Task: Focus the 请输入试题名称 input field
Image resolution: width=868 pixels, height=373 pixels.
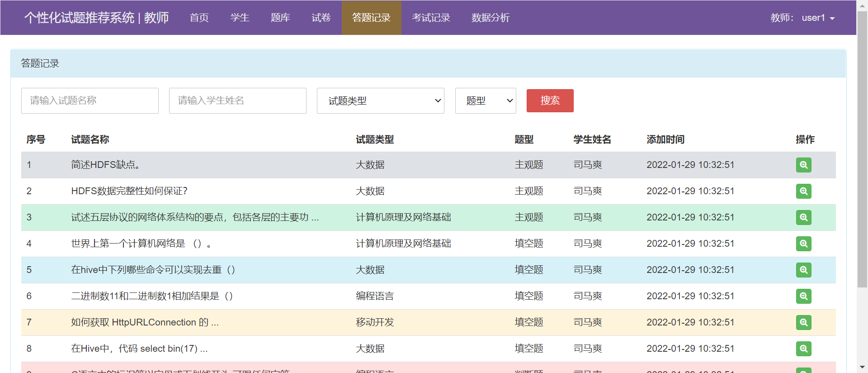Action: [x=90, y=100]
